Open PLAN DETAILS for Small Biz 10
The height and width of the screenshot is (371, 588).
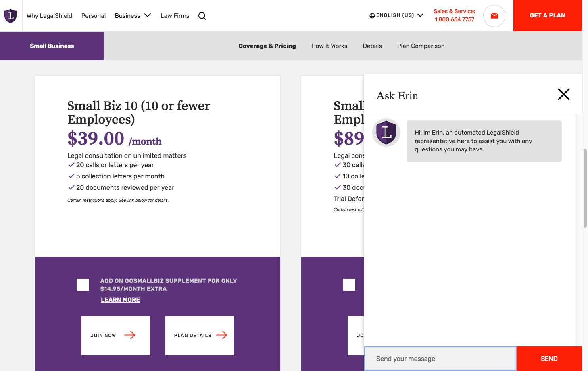tap(200, 336)
